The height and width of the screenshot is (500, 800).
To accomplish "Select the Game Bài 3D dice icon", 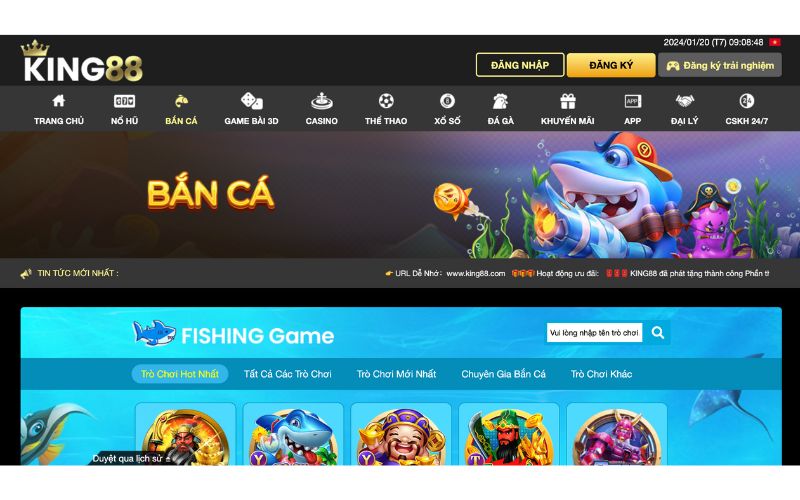I will click(252, 101).
